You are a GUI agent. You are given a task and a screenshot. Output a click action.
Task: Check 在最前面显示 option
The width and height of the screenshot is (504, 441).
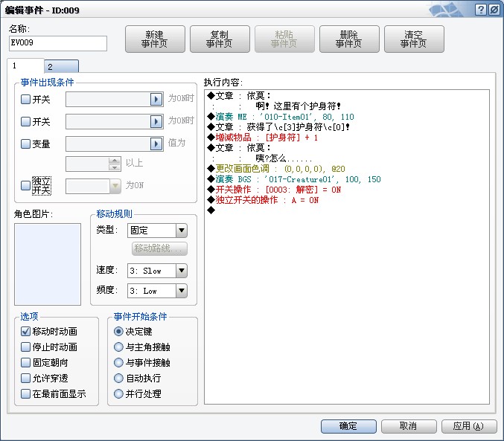(x=25, y=394)
